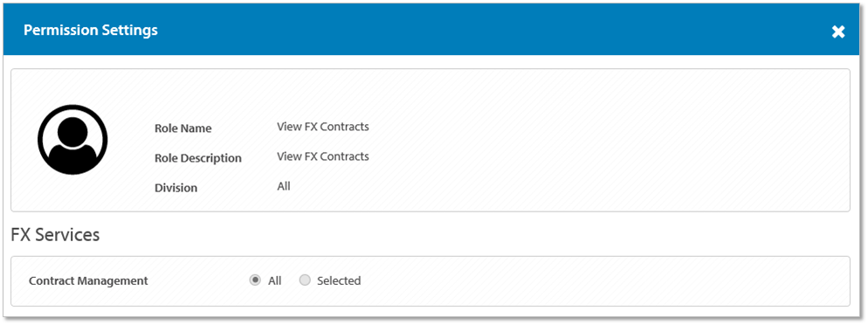Click the Division field label

click(176, 188)
